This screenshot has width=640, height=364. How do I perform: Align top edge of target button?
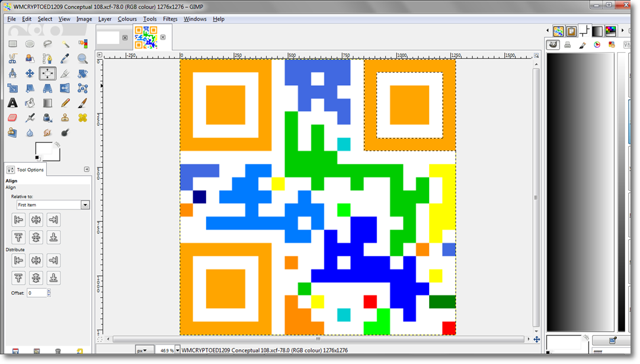[x=18, y=237]
